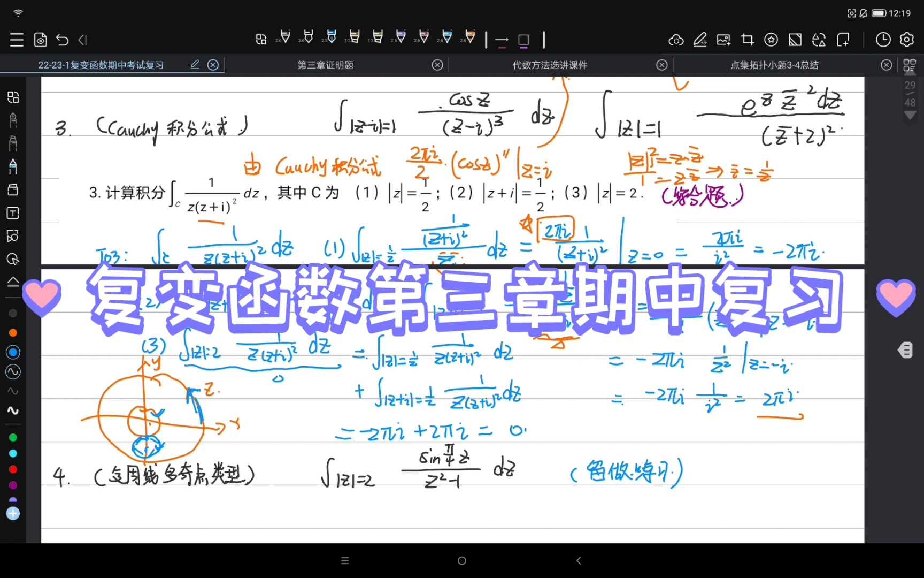
Task: Open the handwriting edit pen tool
Action: (700, 40)
